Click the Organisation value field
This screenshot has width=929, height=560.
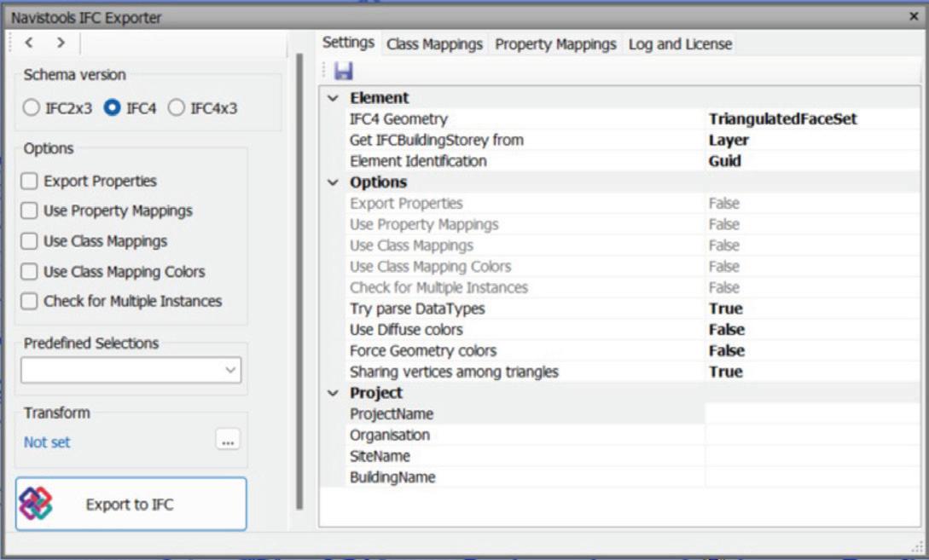point(811,435)
